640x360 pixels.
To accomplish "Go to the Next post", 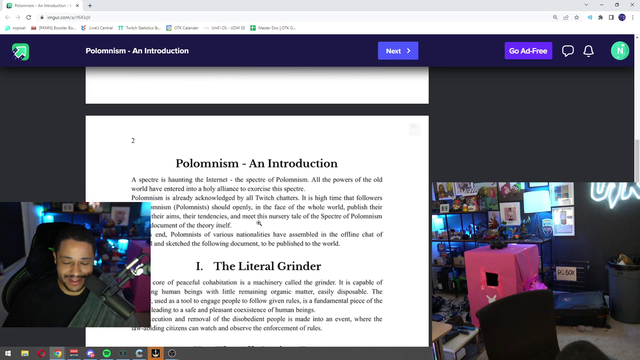I will (398, 51).
